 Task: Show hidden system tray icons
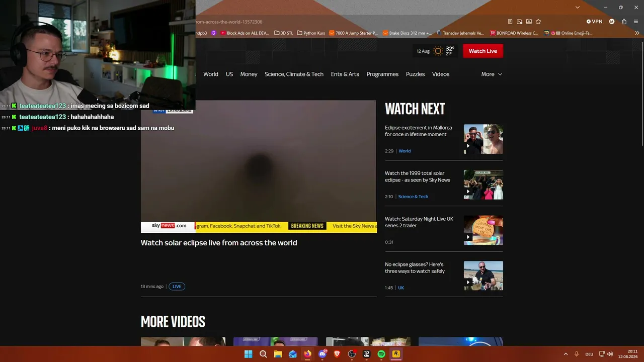pos(566,354)
